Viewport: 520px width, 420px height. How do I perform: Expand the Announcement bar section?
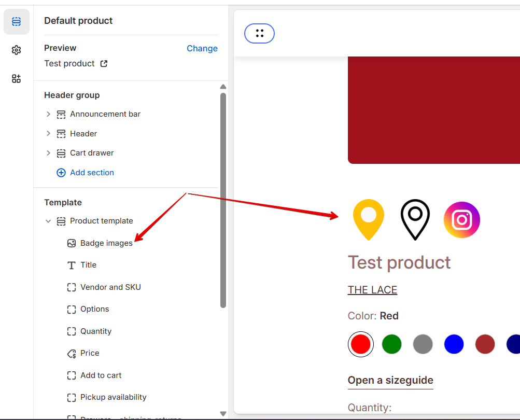(x=48, y=114)
